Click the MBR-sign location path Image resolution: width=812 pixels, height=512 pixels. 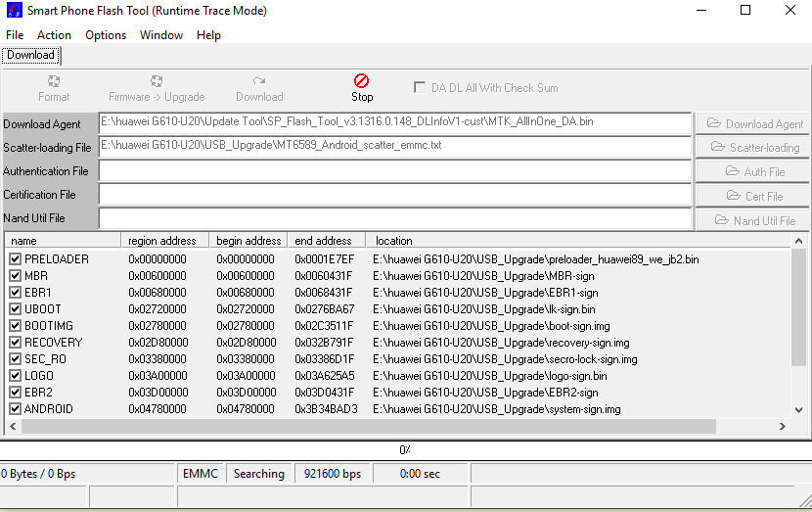point(483,276)
